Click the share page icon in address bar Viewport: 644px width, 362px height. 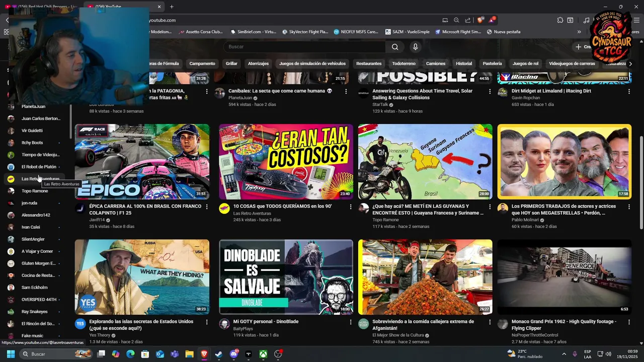pos(468,20)
